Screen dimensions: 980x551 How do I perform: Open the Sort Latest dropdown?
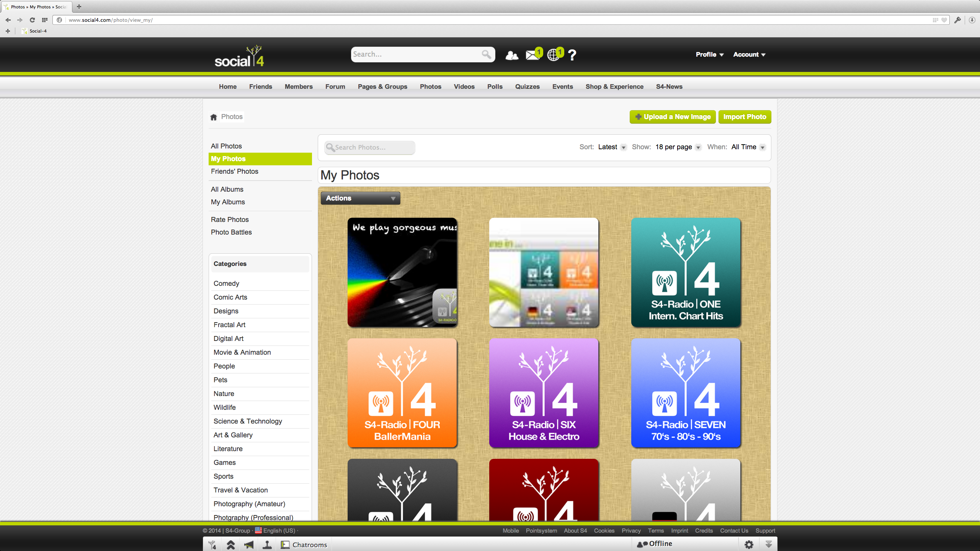[612, 147]
